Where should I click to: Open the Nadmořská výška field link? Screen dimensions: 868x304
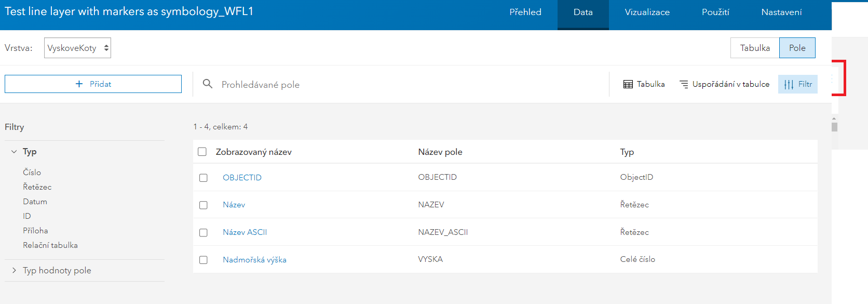point(254,260)
